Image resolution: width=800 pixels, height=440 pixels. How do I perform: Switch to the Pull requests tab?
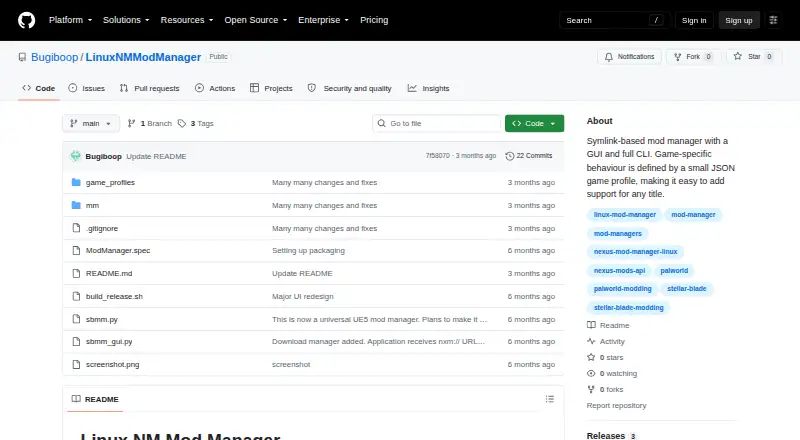[149, 88]
